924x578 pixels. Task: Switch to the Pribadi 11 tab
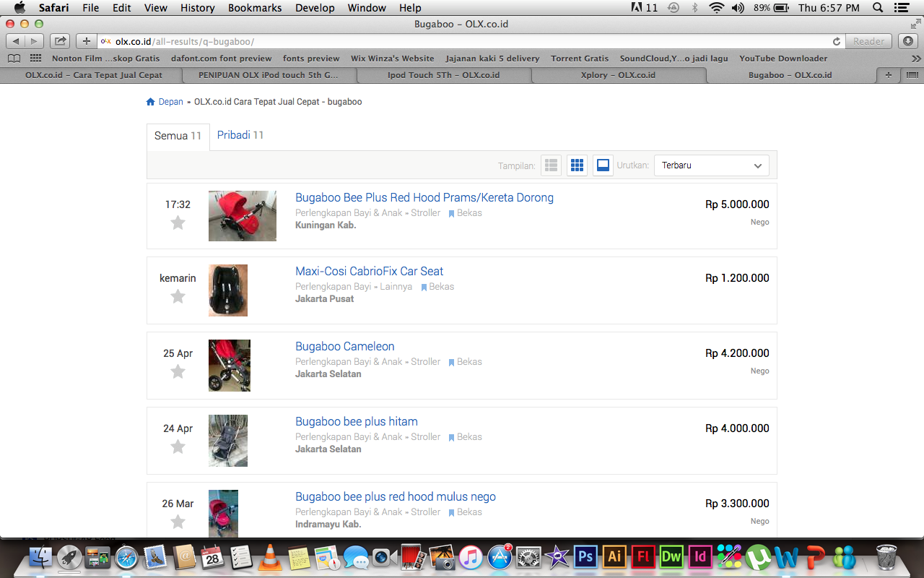pyautogui.click(x=240, y=135)
